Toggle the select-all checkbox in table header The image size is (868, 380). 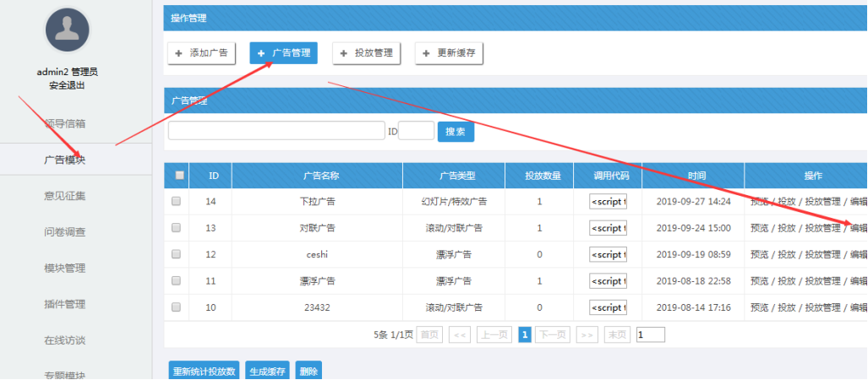(178, 176)
